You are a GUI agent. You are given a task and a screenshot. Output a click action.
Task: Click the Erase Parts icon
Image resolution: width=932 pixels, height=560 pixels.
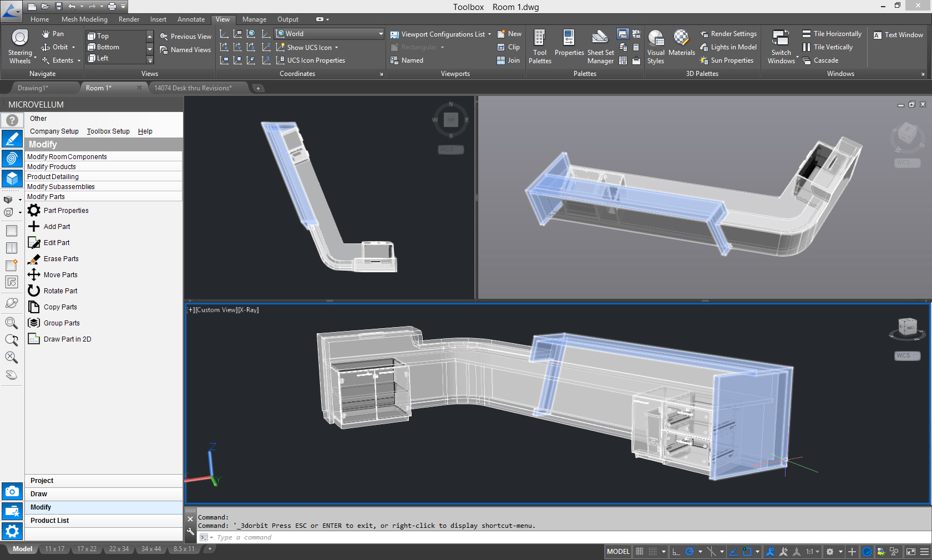point(34,259)
